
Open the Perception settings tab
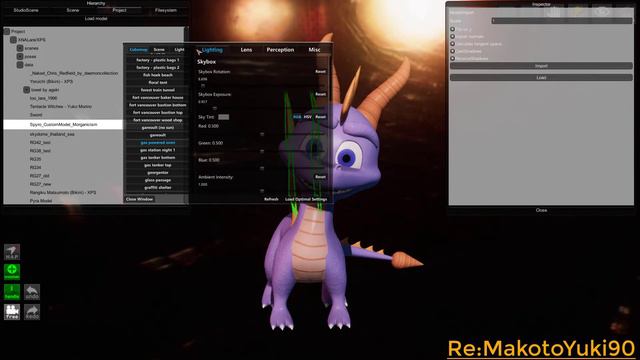280,50
